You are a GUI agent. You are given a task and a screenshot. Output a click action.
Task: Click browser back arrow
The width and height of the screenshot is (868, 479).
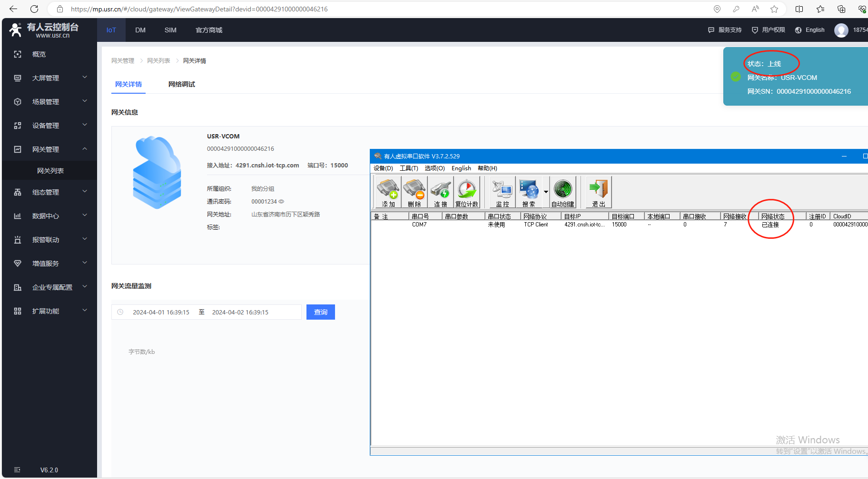tap(13, 9)
